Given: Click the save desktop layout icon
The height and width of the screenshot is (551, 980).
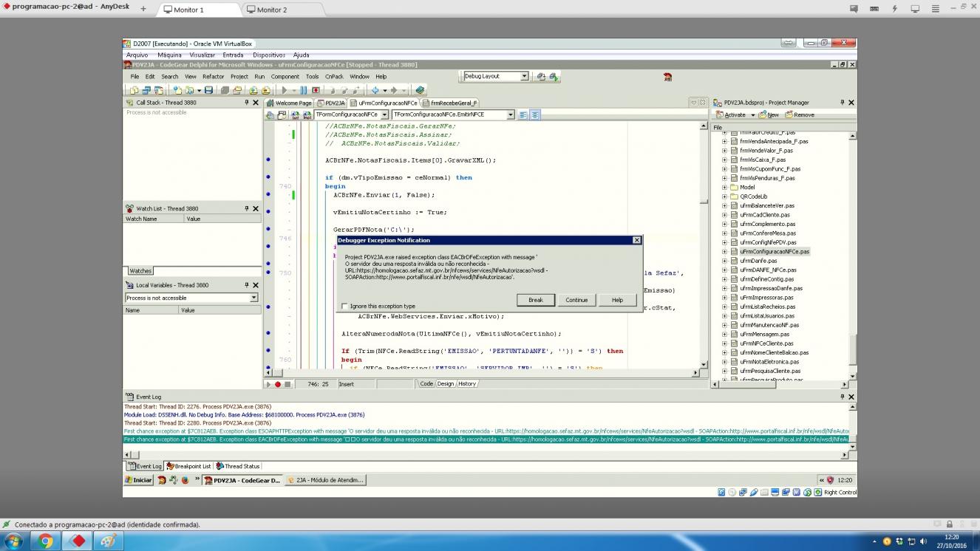Looking at the screenshot, I should coord(540,76).
